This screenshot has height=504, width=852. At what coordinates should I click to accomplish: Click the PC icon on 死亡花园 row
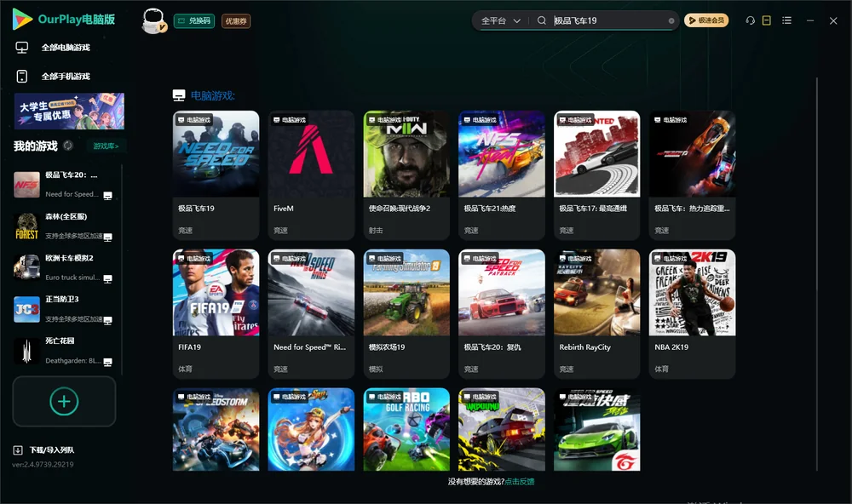[107, 362]
